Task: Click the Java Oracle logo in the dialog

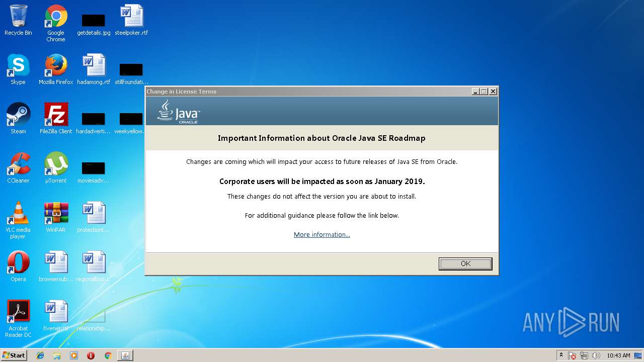Action: [x=179, y=112]
